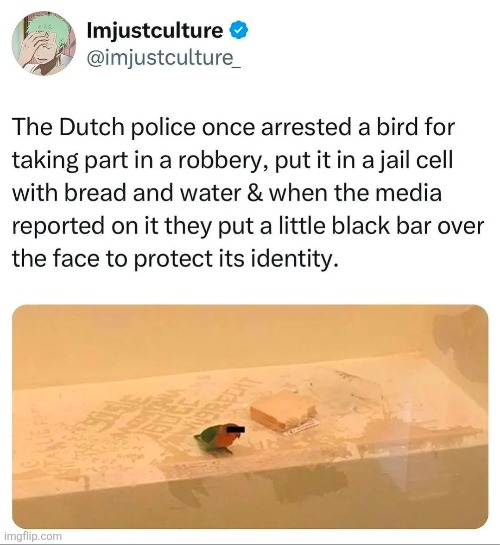Click the black censor bar over bird's face
Screen dimensions: 500x545
(x=236, y=429)
